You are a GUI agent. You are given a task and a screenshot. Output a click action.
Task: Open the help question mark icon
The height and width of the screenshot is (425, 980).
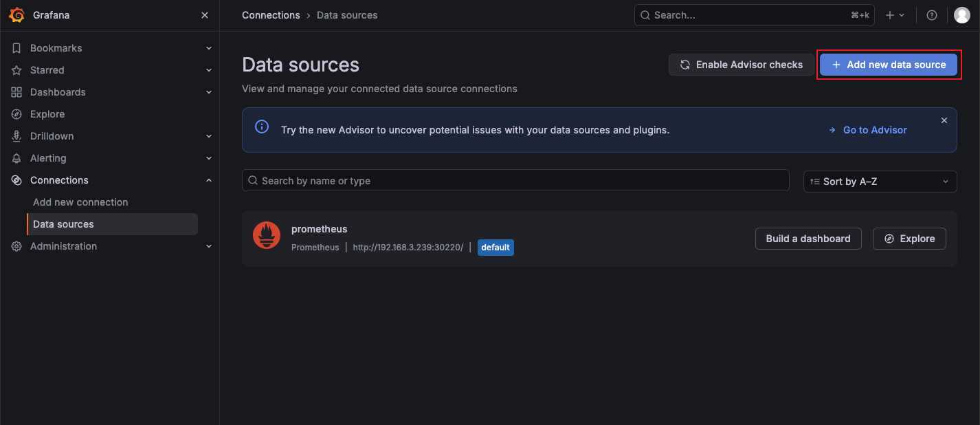[932, 15]
